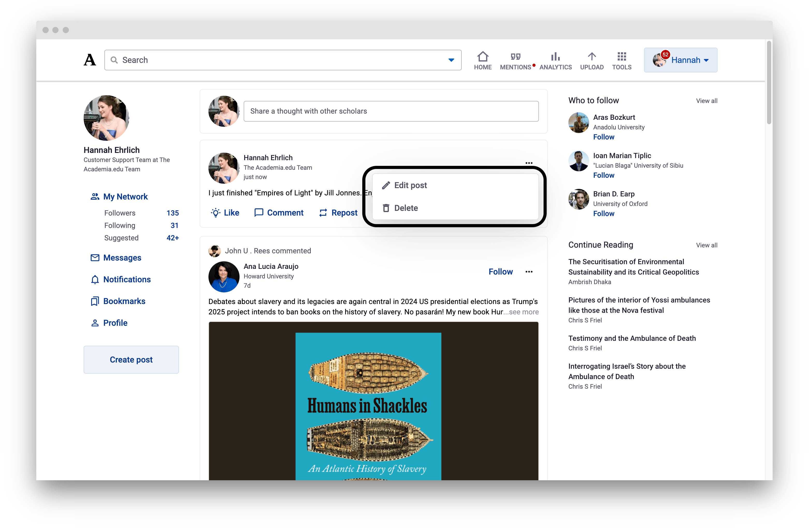This screenshot has width=809, height=532.
Task: Click Comment on Hannah's post
Action: (279, 213)
